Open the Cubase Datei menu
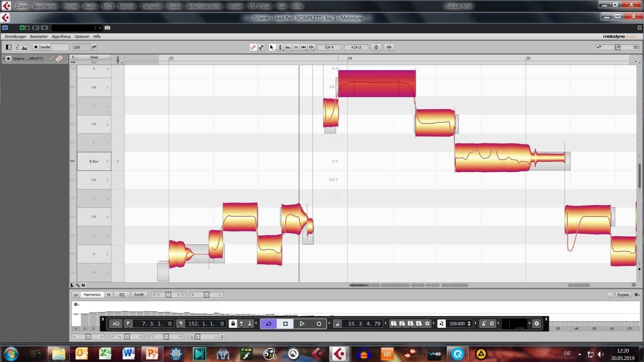This screenshot has width=644, height=362. coord(22,6)
